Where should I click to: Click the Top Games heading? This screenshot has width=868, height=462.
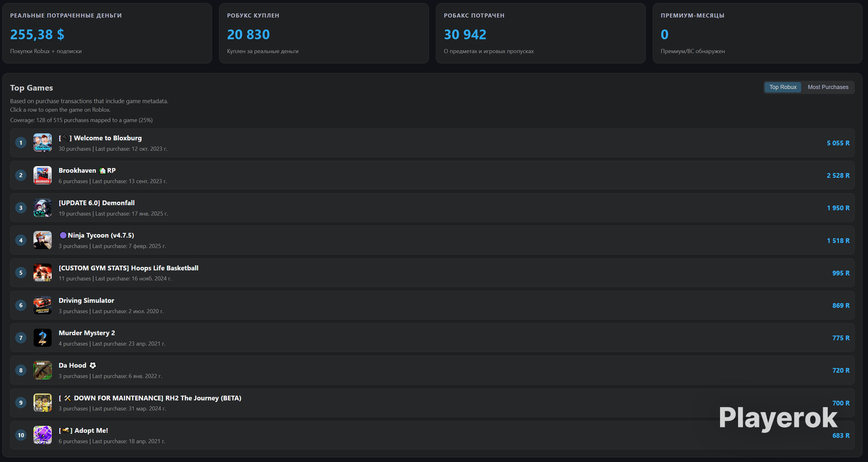[x=31, y=88]
